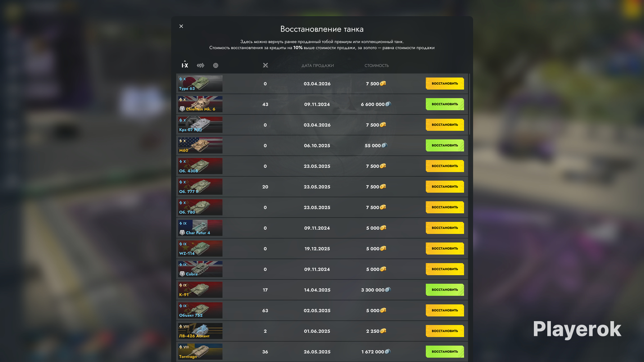
Task: Restore the M60 tank for credits
Action: [x=445, y=146]
